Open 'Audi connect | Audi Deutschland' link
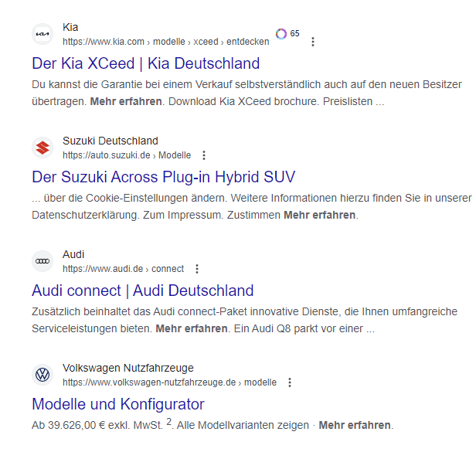This screenshot has width=476, height=452. 143,291
